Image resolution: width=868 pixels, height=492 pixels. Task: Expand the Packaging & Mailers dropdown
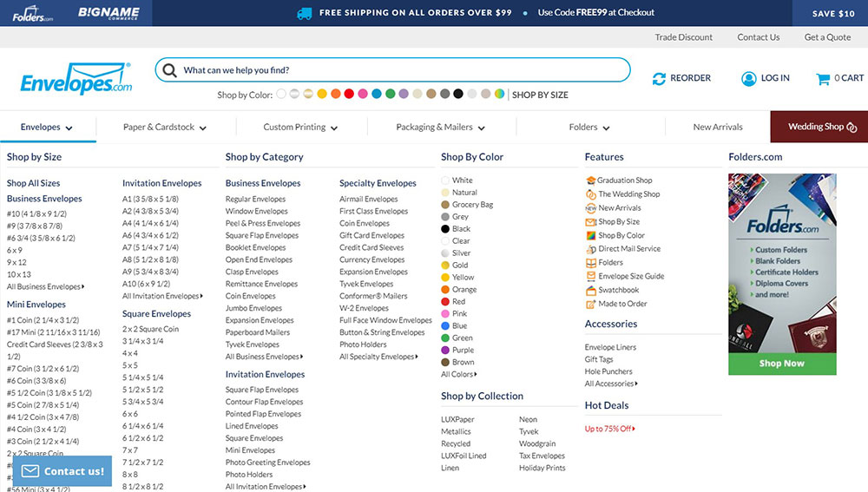pyautogui.click(x=440, y=128)
